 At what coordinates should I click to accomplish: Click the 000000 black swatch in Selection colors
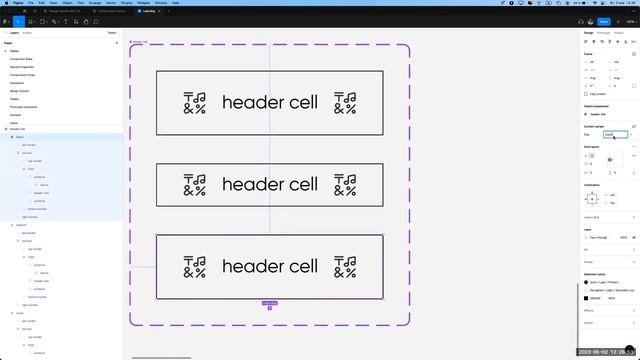point(586,298)
